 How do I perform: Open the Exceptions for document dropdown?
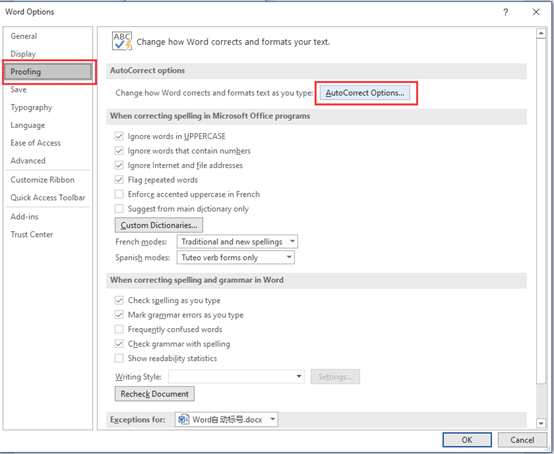pos(226,419)
